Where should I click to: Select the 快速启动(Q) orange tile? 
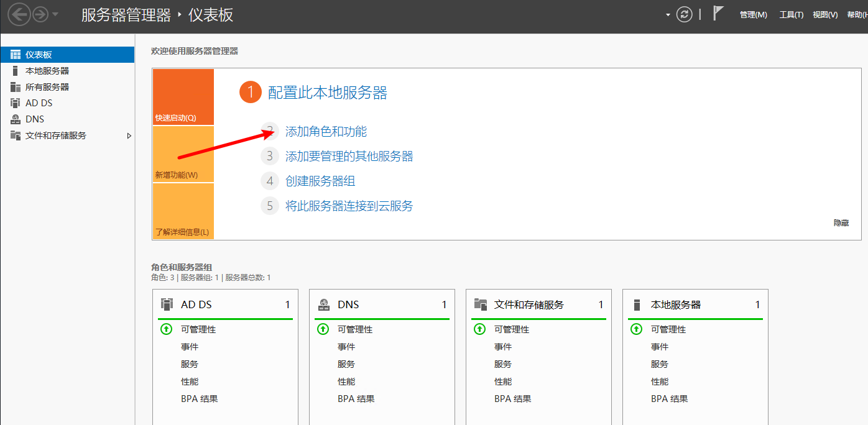183,97
